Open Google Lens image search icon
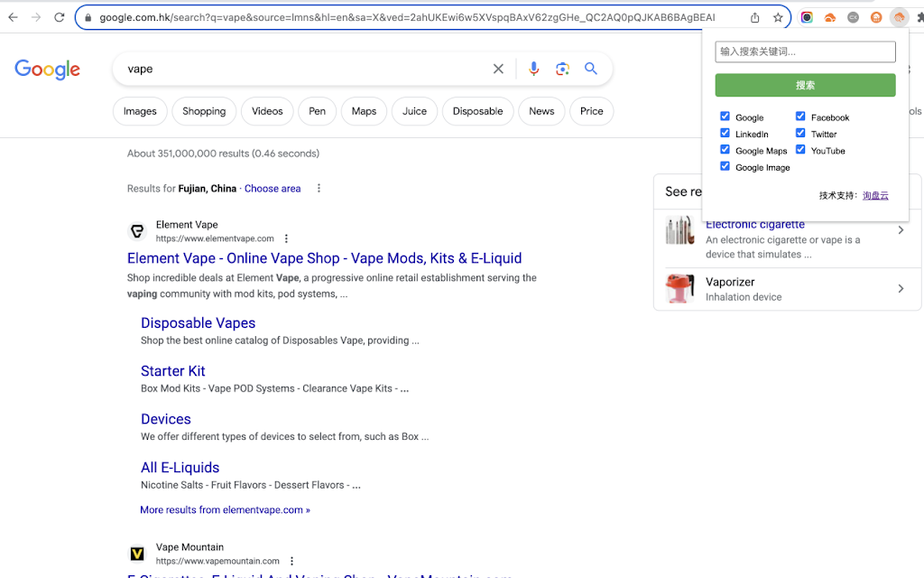 click(562, 69)
